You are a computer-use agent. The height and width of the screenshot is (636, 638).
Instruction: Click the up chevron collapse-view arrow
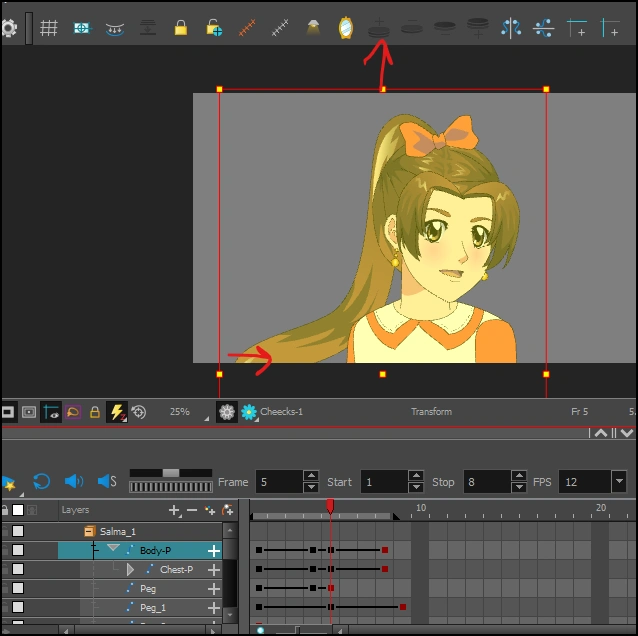click(x=601, y=433)
